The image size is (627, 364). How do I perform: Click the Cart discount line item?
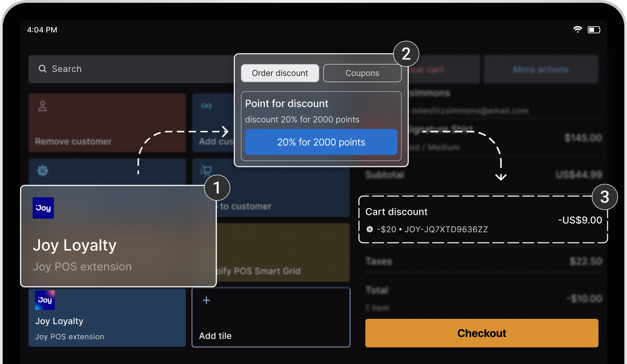(483, 220)
